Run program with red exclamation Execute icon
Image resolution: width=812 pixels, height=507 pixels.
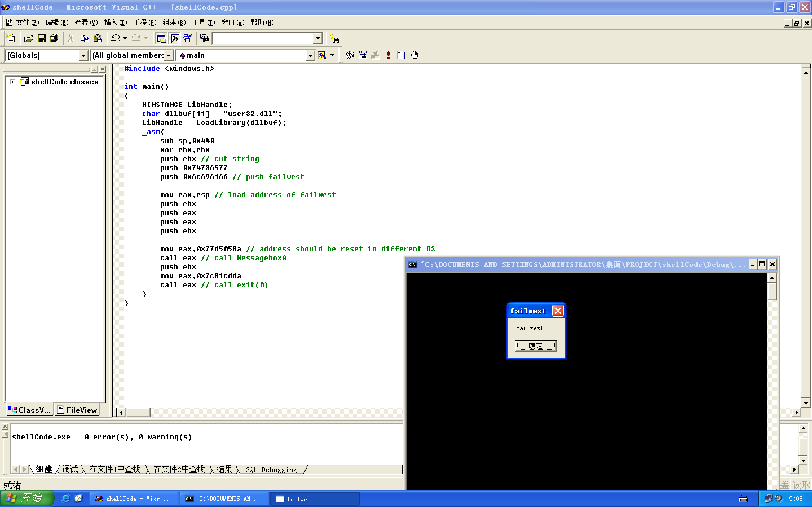[x=389, y=55]
